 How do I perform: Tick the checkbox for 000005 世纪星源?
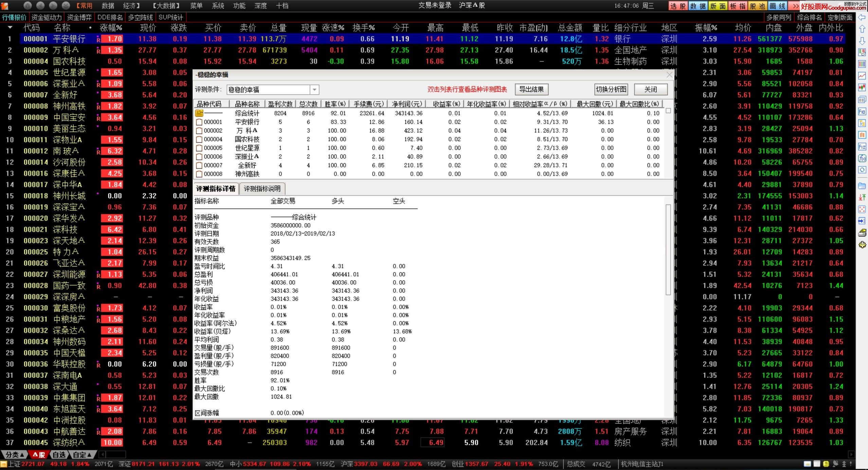(x=199, y=148)
